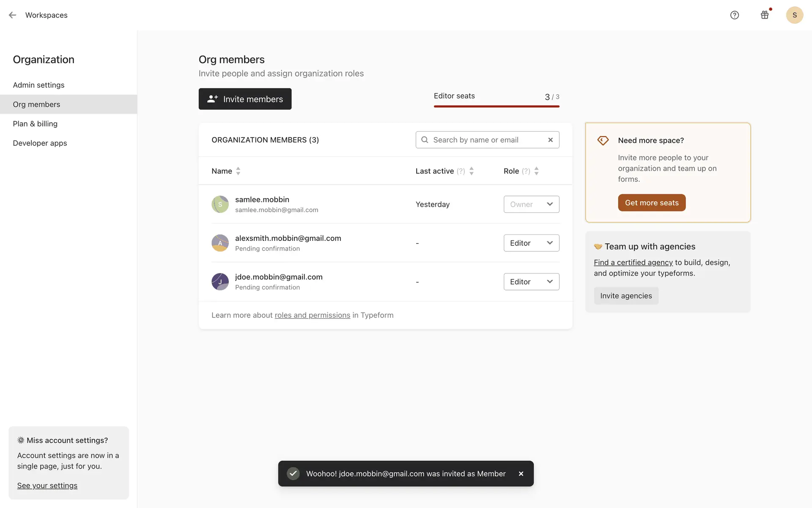812x508 pixels.
Task: Click the back arrow next to Workspaces
Action: coord(12,15)
